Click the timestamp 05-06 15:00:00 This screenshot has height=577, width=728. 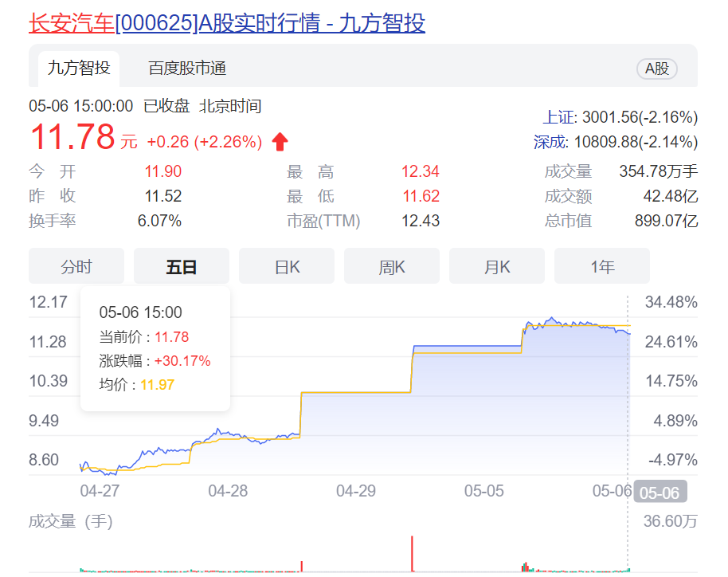80,106
